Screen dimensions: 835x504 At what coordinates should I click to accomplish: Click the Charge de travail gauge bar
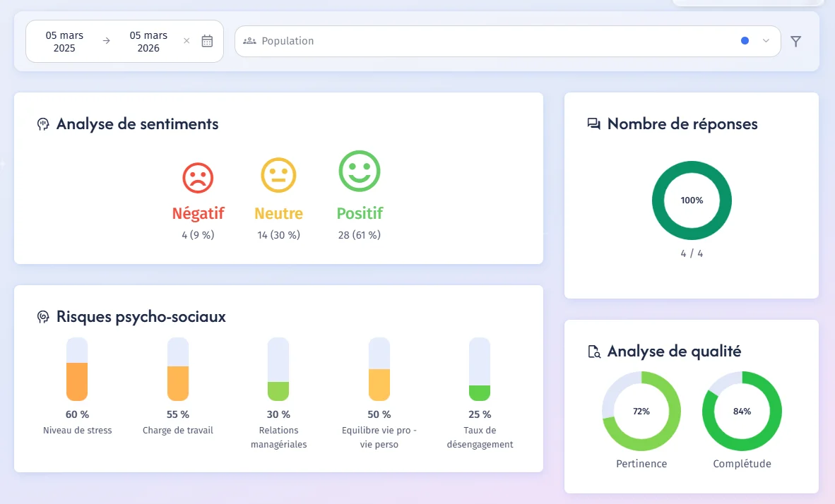pos(178,368)
